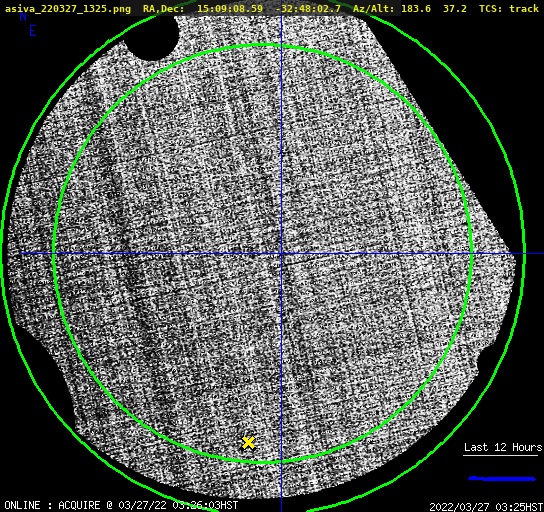The width and height of the screenshot is (544, 512).
Task: Click the declination value -32:48:02.7
Action: [x=308, y=8]
